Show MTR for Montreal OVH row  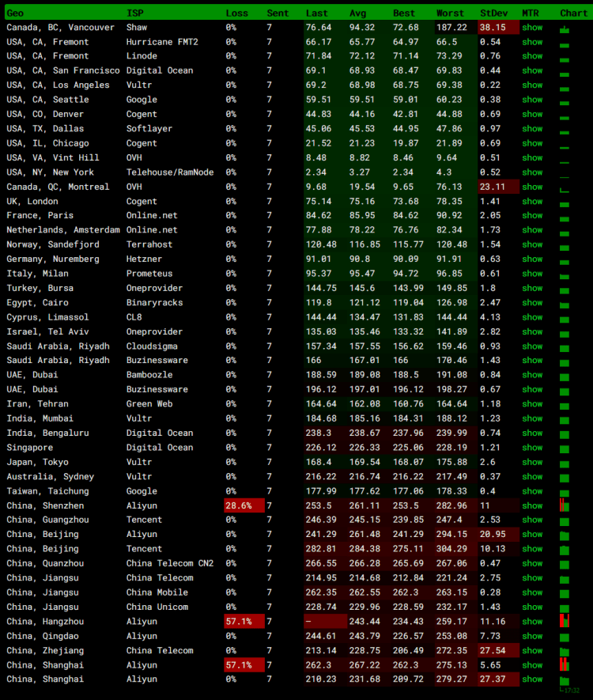(x=532, y=187)
